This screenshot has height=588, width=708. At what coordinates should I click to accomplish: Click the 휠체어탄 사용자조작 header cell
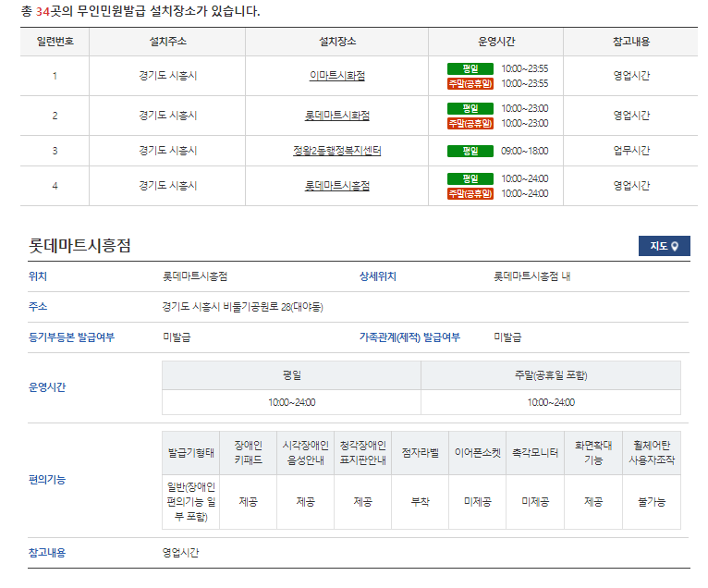click(652, 453)
